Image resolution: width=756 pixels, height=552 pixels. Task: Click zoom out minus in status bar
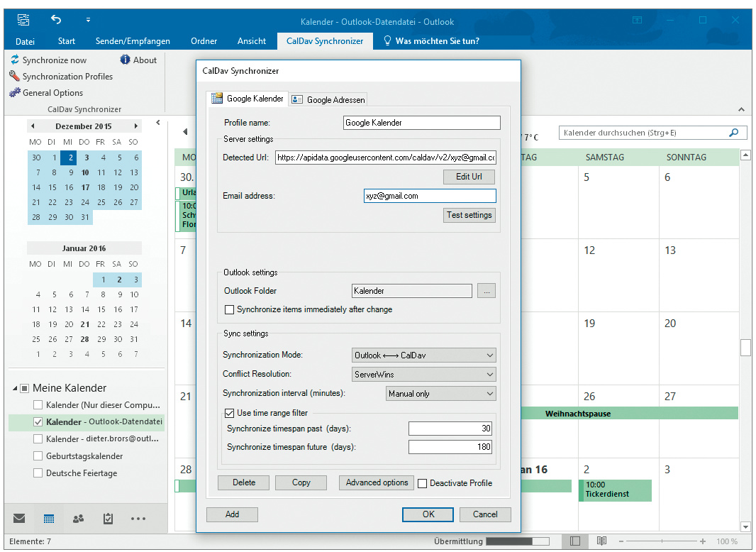pos(621,541)
